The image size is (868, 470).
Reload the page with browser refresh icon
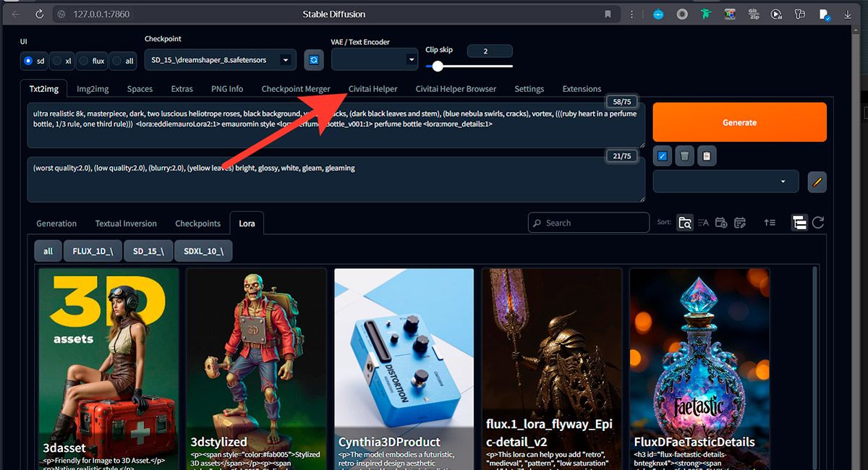39,14
